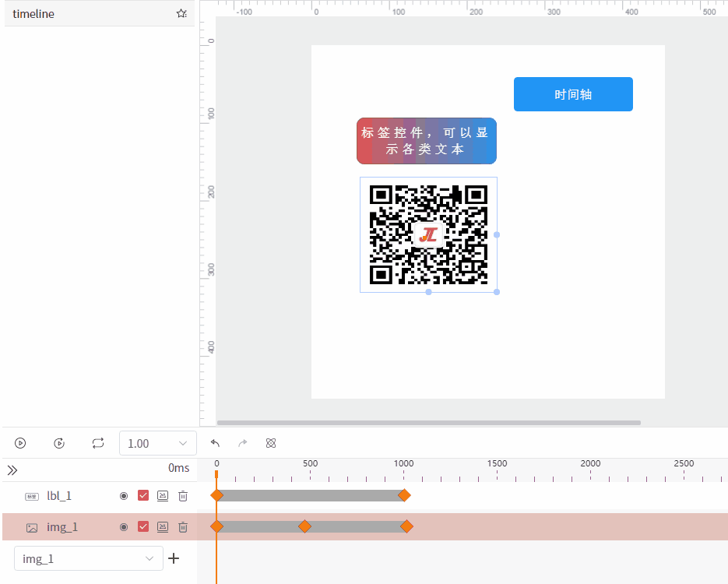
Task: Click the orange playhead handle at 0
Action: 216,474
